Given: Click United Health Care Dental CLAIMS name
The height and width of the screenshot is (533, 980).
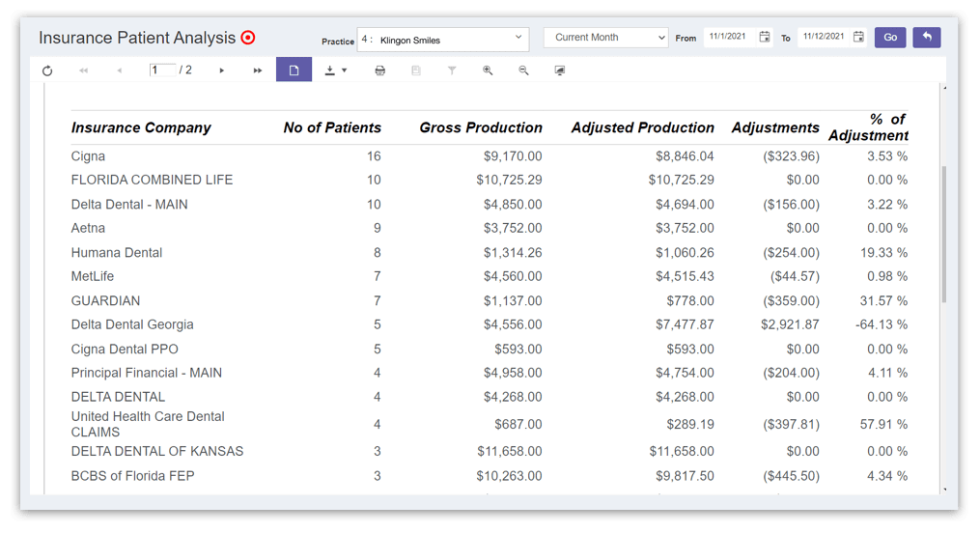Looking at the screenshot, I should coord(148,424).
